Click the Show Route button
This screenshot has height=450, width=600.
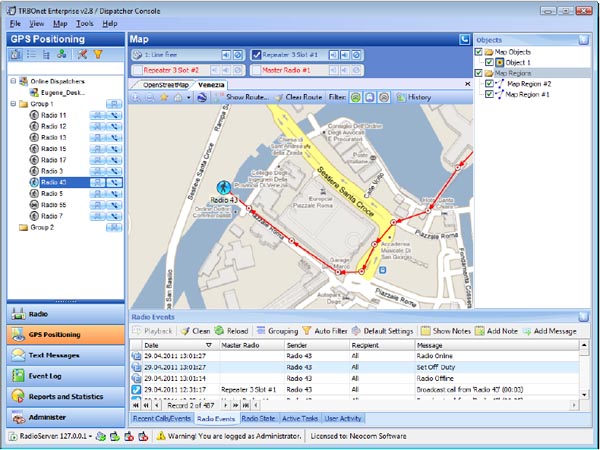click(242, 98)
